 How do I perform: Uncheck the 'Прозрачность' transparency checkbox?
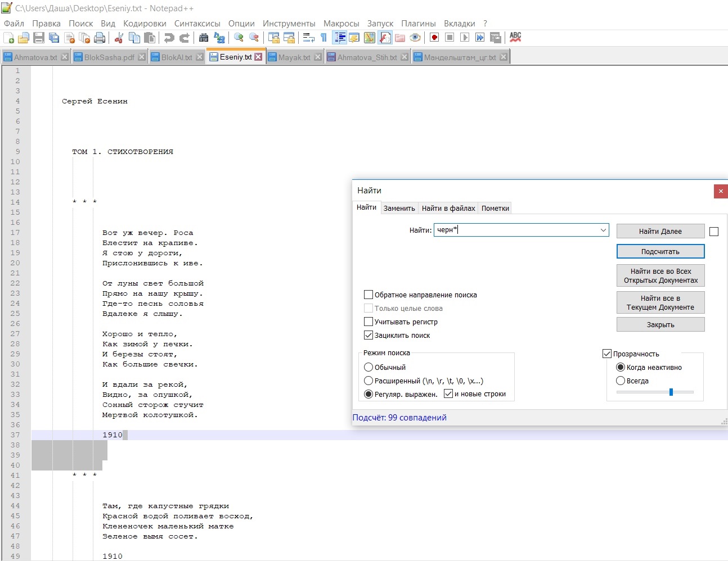[x=607, y=354]
